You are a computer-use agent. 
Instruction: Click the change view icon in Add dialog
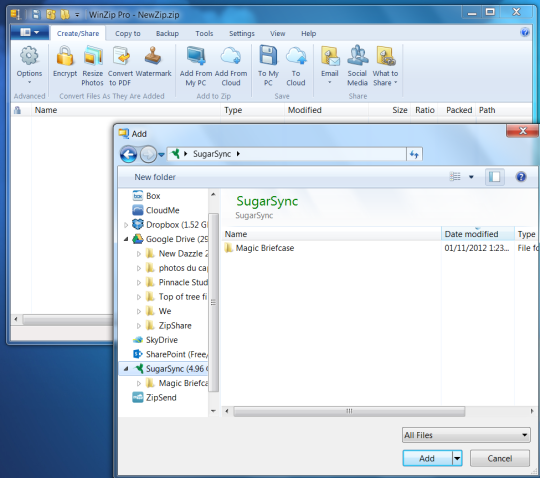click(455, 177)
